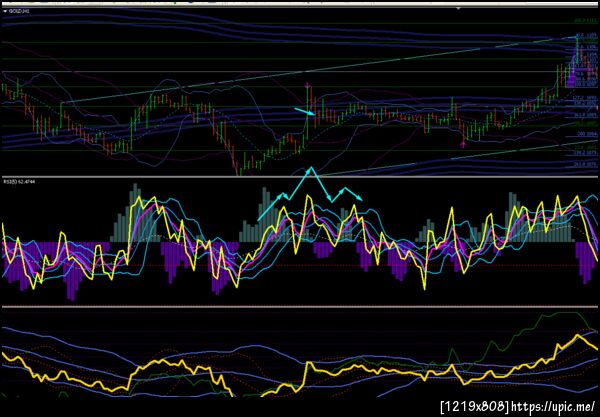The image size is (600, 417).
Task: Select the RSI(5) indicator label
Action: (x=19, y=181)
